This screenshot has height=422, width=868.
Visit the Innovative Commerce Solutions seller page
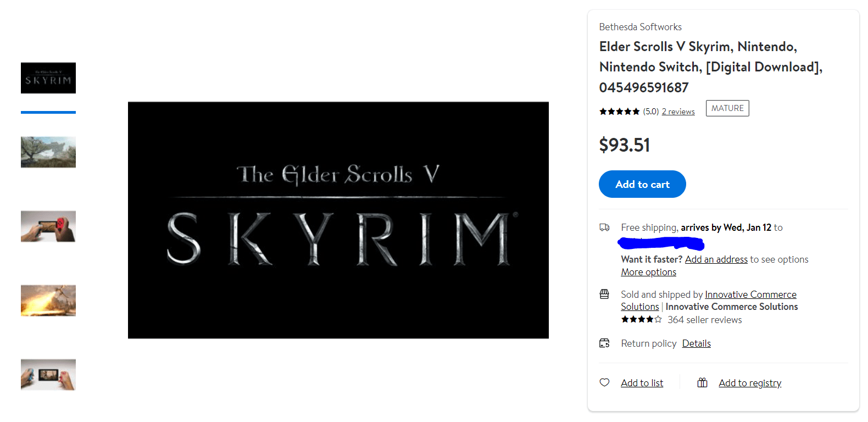(x=750, y=294)
